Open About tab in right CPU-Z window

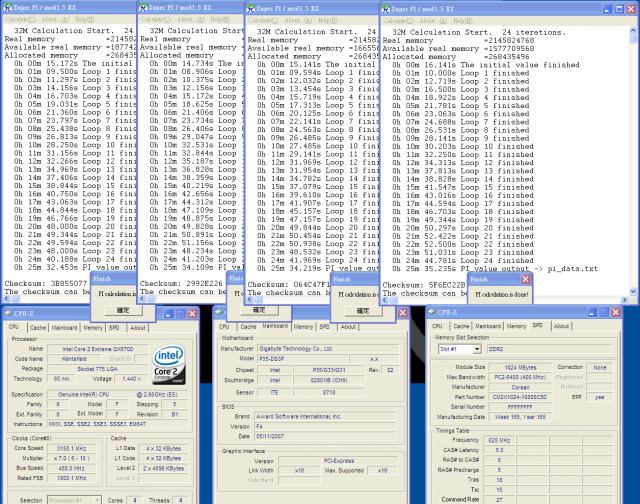click(x=561, y=326)
